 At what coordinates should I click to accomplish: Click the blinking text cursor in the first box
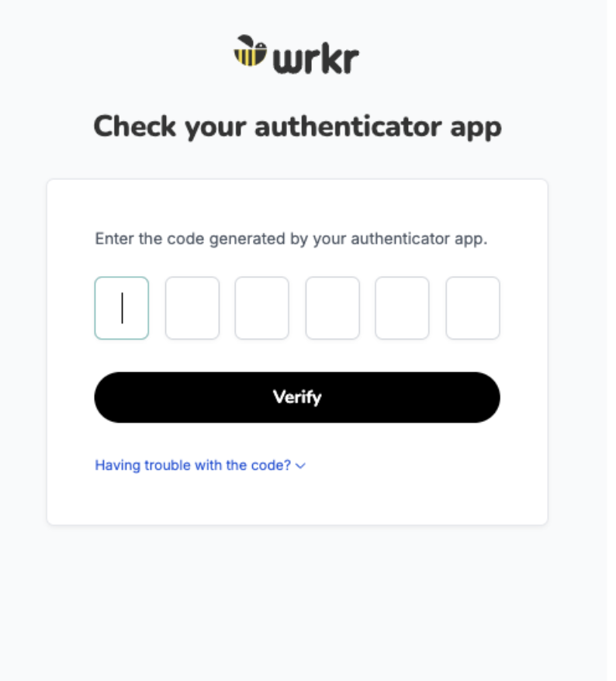122,308
